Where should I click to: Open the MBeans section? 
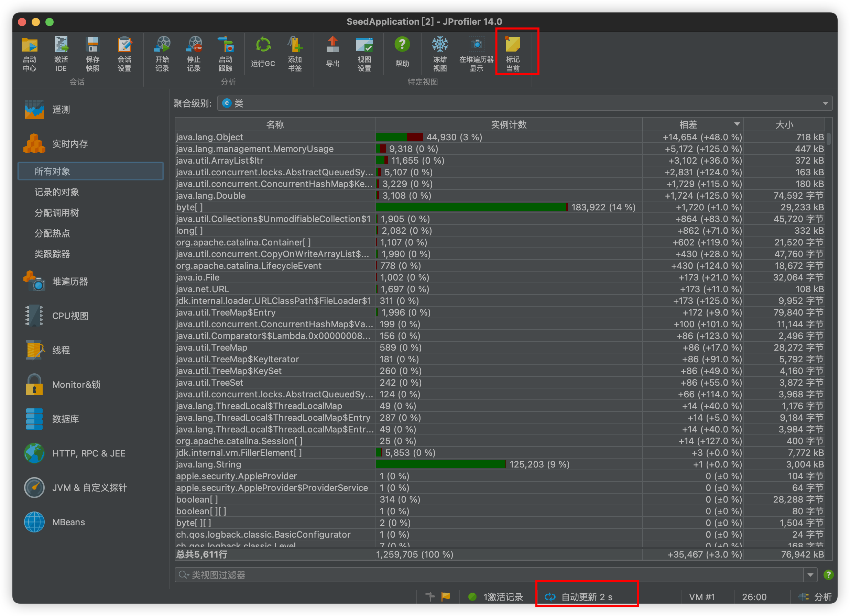54,522
